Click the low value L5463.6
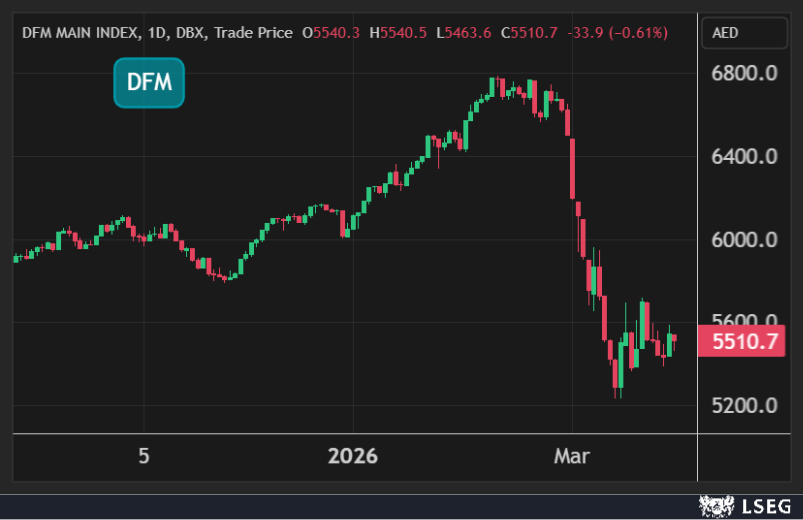The height and width of the screenshot is (520, 803). tap(463, 33)
